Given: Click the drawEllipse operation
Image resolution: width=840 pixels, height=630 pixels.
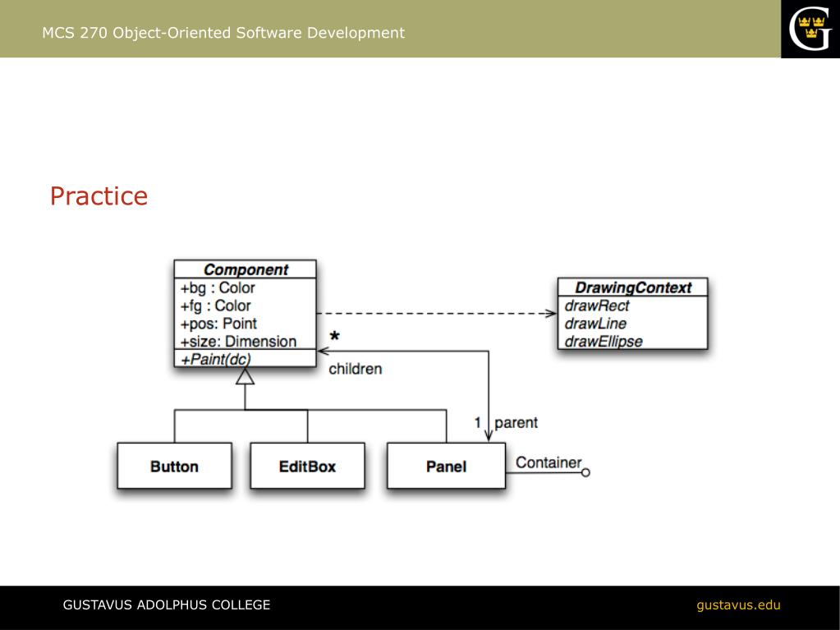Looking at the screenshot, I should (x=604, y=341).
